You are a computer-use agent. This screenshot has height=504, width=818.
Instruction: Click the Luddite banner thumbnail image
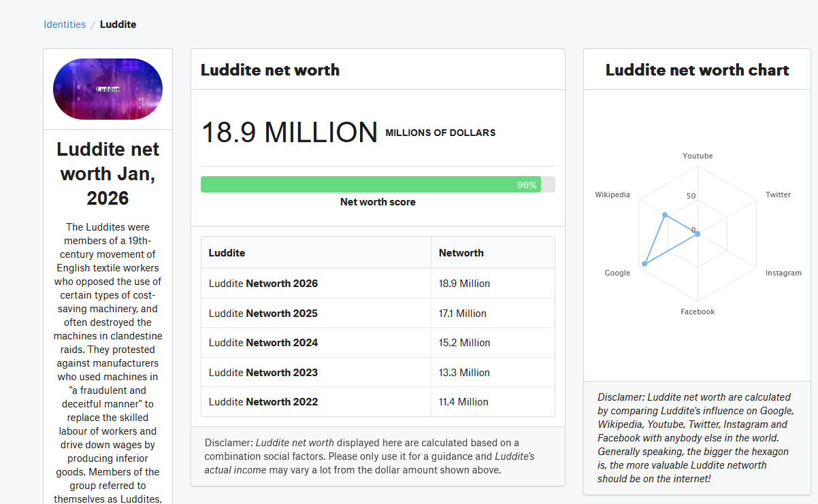(x=108, y=89)
